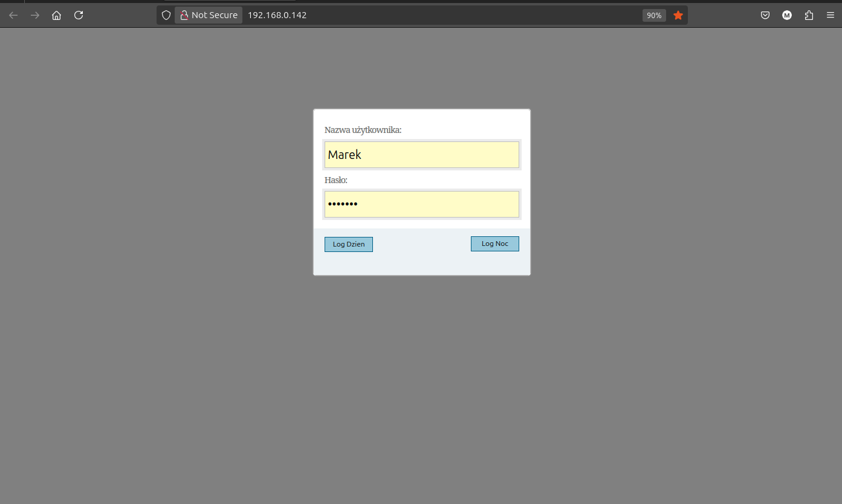Screen dimensions: 842x504
Task: Focus the address bar showing 192.168.0.142
Action: [x=423, y=15]
